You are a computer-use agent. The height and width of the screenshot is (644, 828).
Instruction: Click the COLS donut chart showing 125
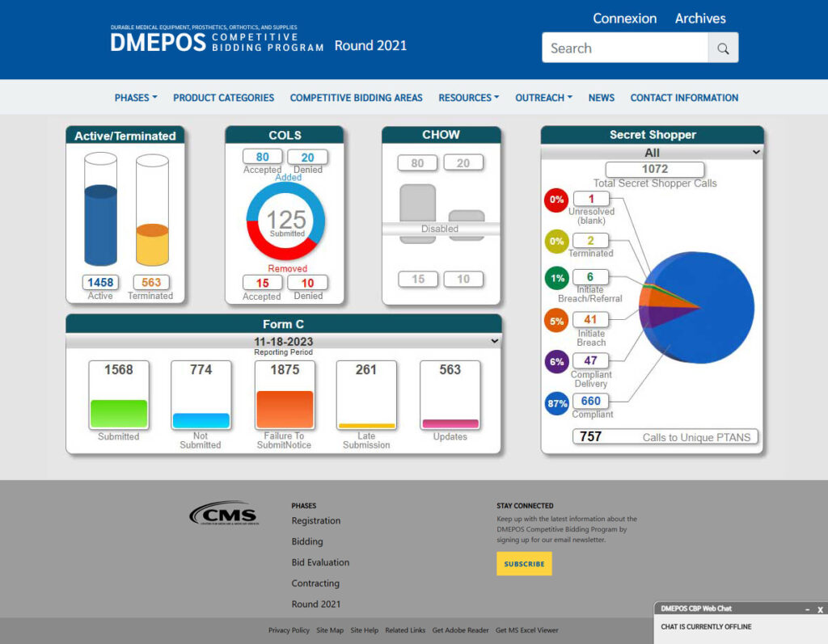[285, 221]
